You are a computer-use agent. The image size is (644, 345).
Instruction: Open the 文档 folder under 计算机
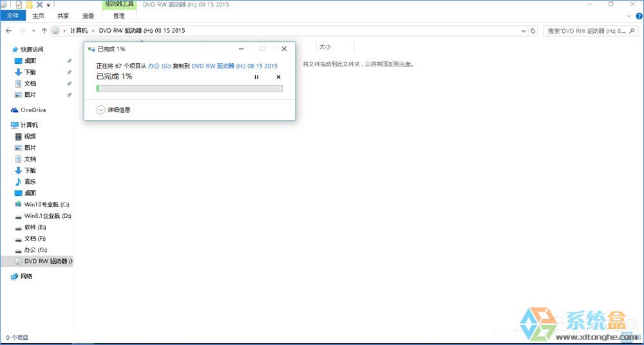tap(30, 159)
